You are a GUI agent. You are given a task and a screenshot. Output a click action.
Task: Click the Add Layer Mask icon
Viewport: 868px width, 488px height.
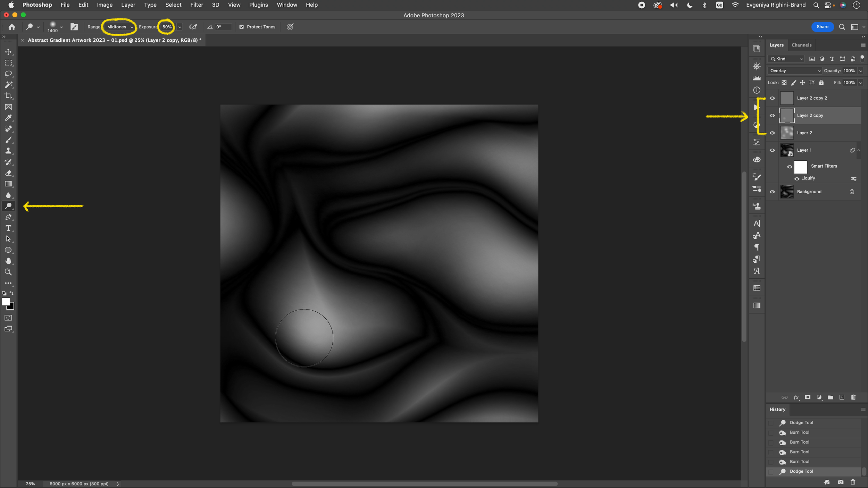[x=808, y=397]
